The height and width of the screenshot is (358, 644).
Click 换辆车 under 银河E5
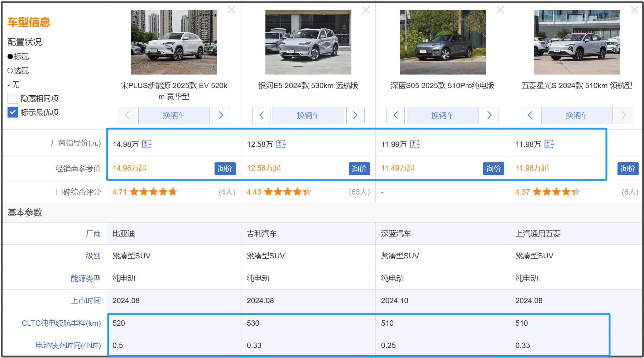(308, 115)
